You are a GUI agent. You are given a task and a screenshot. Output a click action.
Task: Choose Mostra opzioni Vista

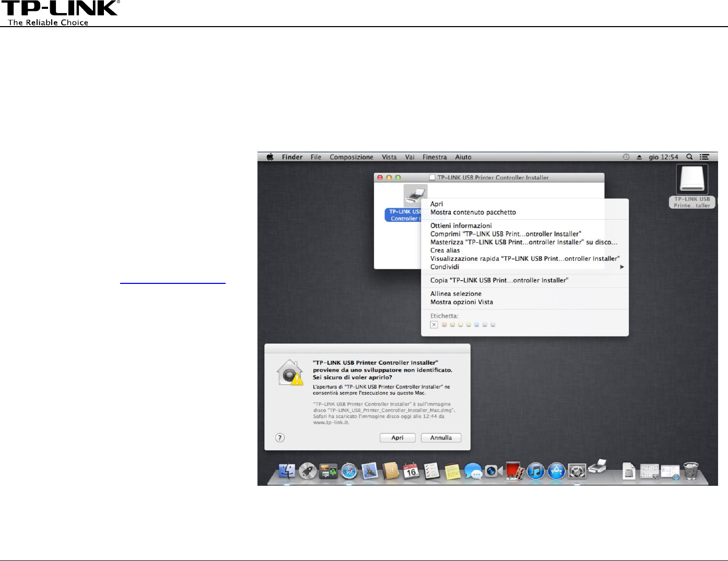pos(525,302)
